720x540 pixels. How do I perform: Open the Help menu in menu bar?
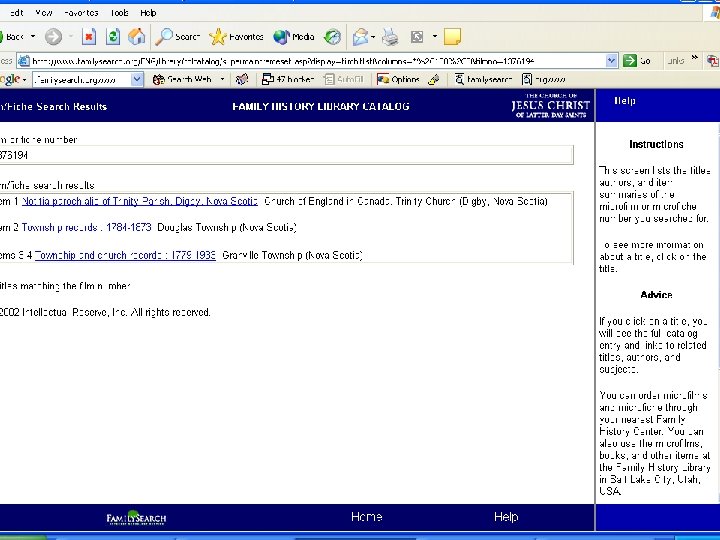(x=148, y=13)
